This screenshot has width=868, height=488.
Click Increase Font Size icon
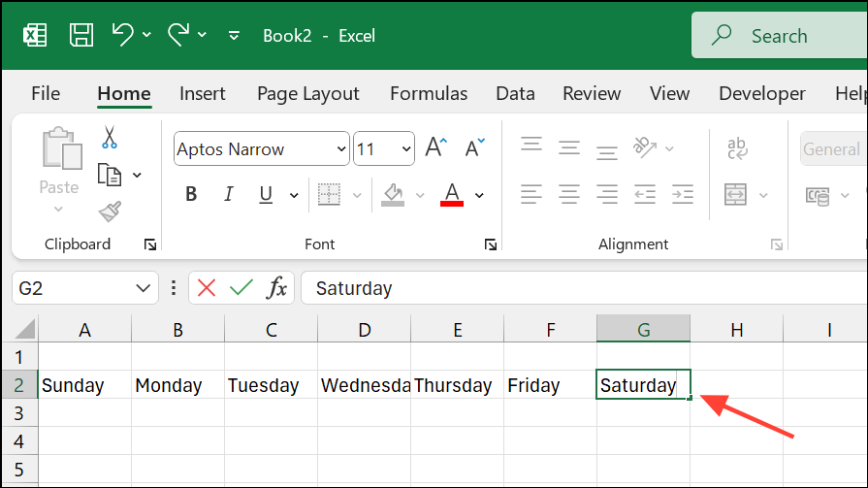click(435, 148)
